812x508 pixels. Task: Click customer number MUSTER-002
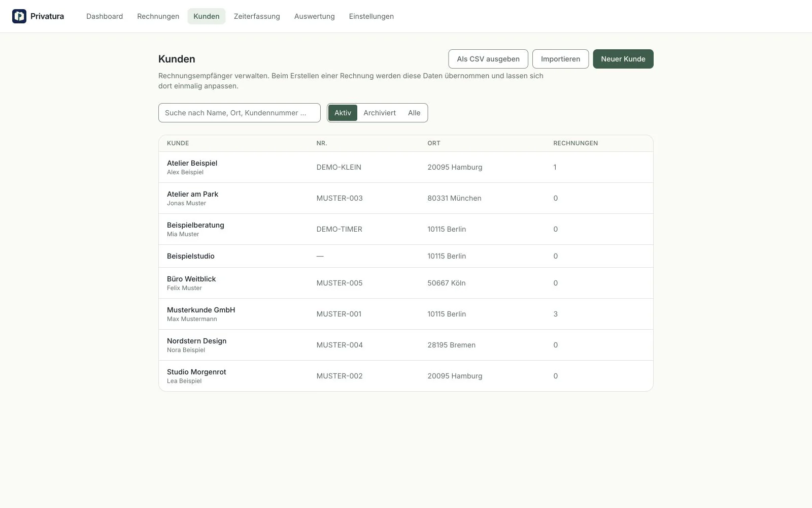coord(340,376)
